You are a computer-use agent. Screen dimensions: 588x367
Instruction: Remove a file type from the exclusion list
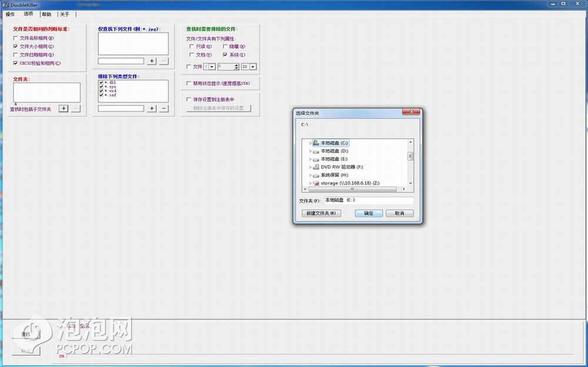(x=163, y=108)
